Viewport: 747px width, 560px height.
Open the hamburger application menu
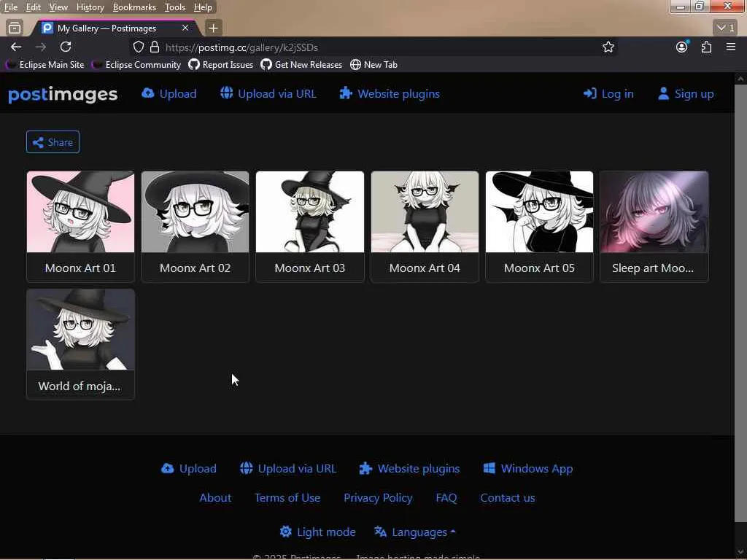coord(731,47)
